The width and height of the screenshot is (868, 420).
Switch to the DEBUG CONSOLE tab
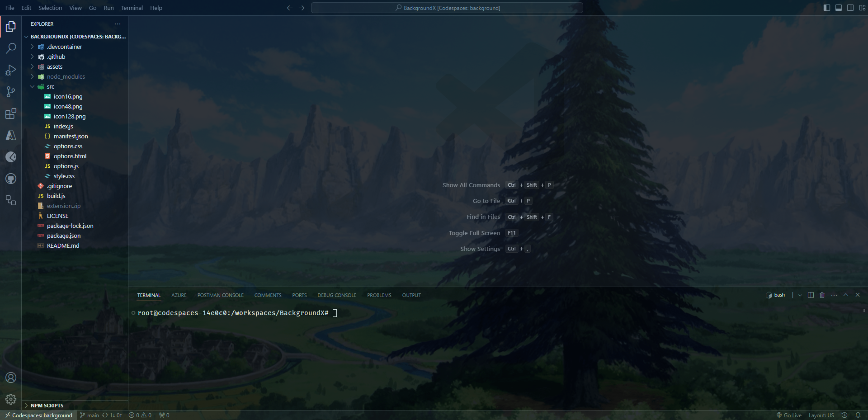click(337, 295)
